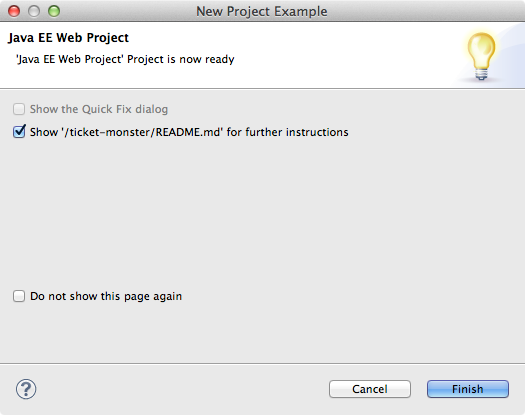Click the 'Project is now ready' message
Image resolution: width=525 pixels, height=415 pixels.
125,59
